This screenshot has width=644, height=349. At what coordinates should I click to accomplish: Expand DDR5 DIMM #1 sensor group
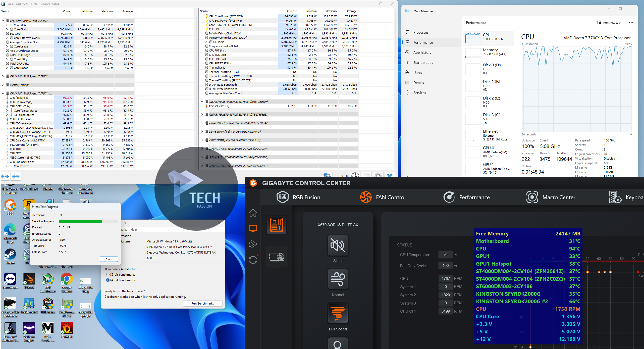coord(202,132)
